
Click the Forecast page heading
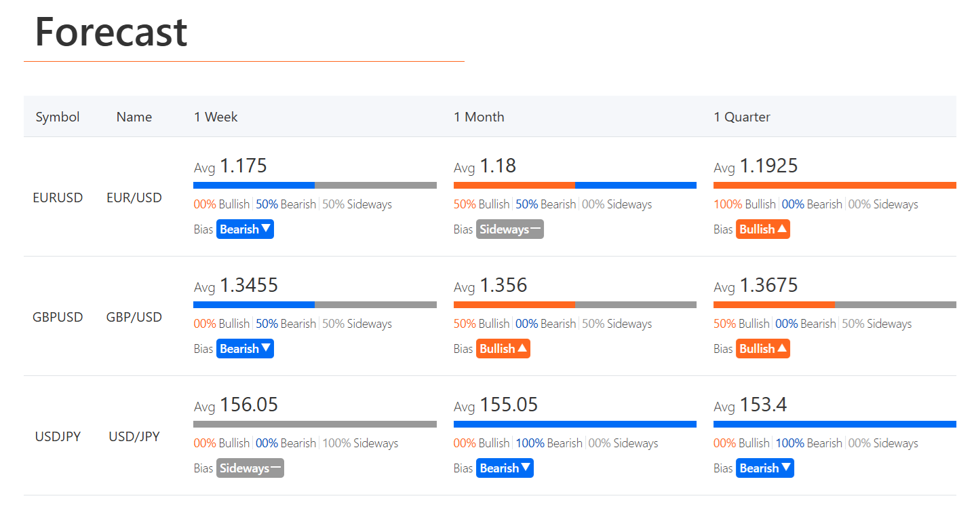coord(111,32)
